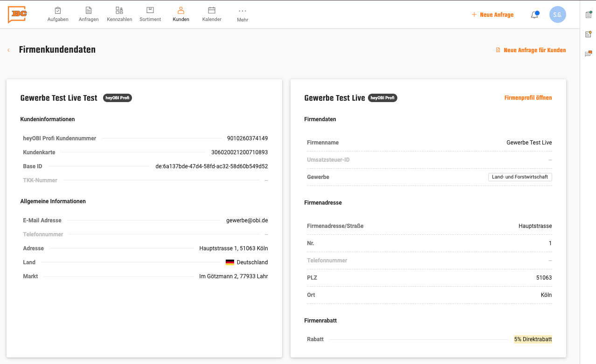This screenshot has width=596, height=364.
Task: Switch to the Sortiment section
Action: [x=150, y=14]
